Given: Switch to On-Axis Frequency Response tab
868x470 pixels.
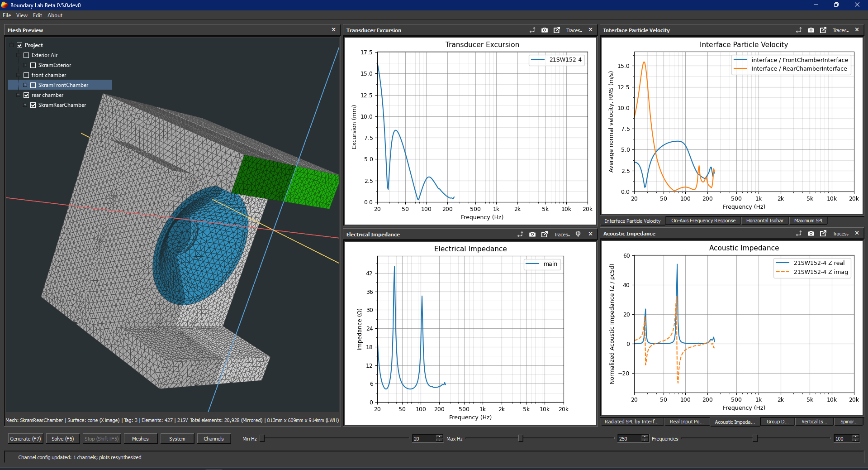Looking at the screenshot, I should (x=703, y=221).
